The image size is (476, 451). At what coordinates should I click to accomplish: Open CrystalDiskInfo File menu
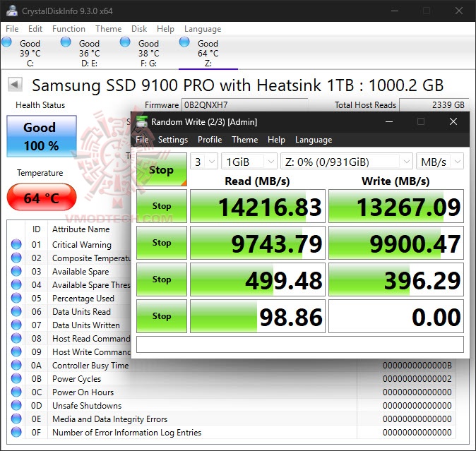tap(12, 28)
